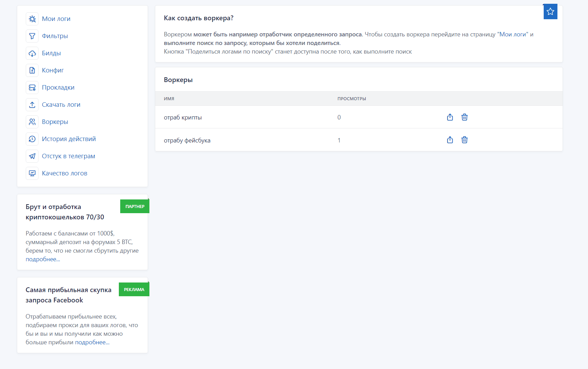Go to the Прокладки sidebar item
The height and width of the screenshot is (369, 588).
tap(58, 88)
